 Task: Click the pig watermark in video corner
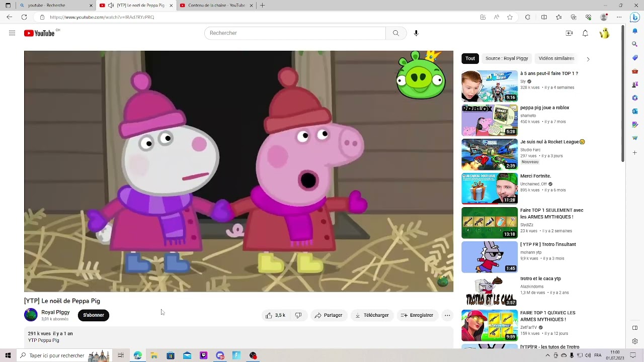click(442, 281)
